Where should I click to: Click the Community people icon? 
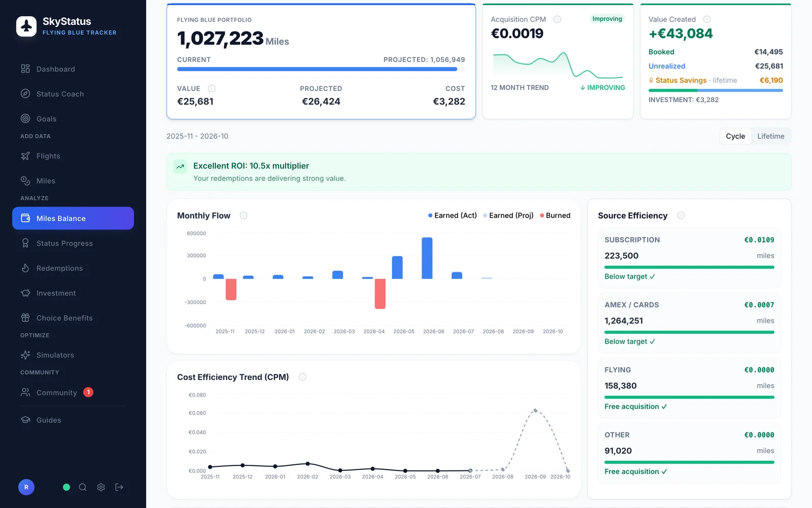(x=25, y=392)
